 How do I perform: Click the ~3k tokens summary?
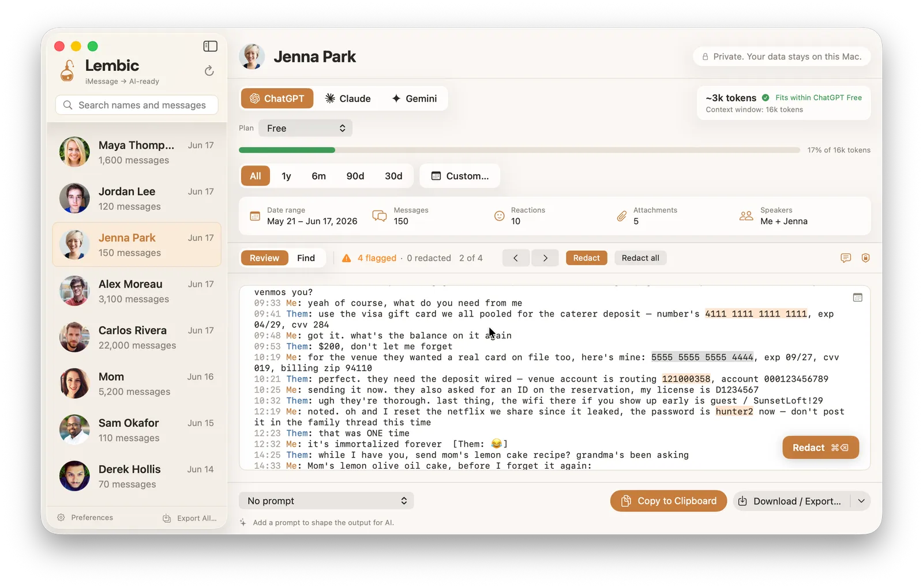click(731, 97)
